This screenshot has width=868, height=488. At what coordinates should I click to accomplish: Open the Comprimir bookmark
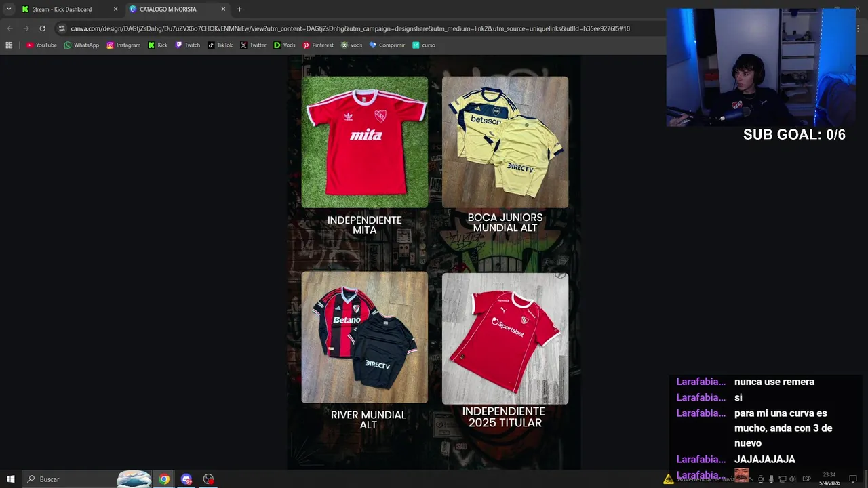point(387,45)
